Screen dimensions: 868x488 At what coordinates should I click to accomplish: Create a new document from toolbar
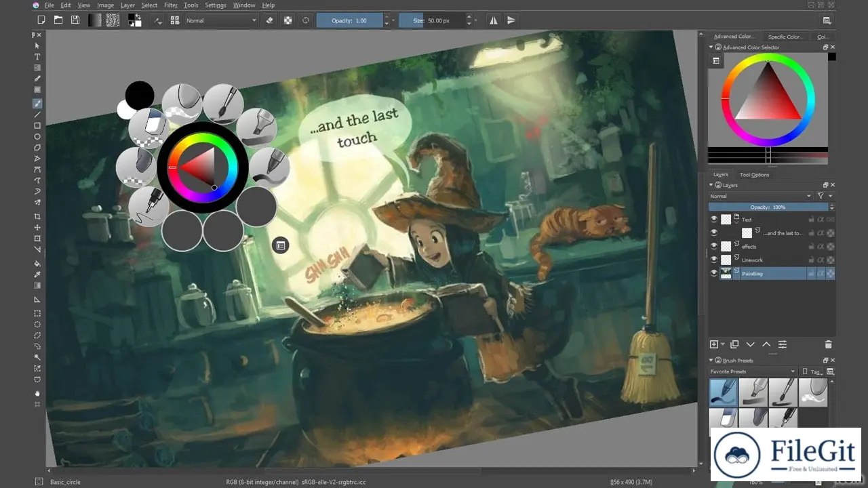41,20
